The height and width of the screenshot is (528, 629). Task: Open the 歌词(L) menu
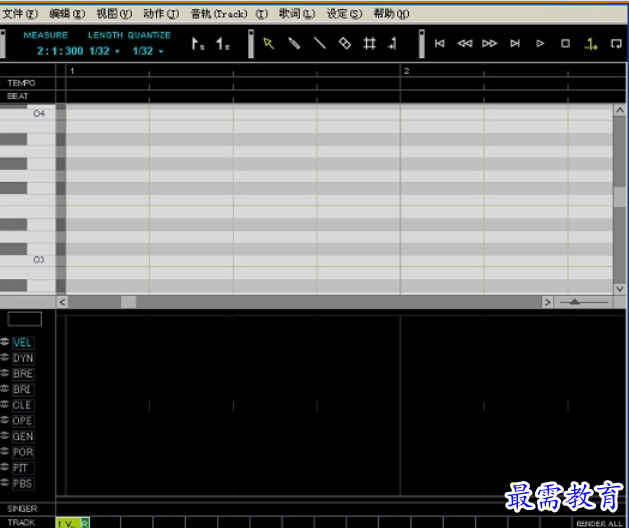click(297, 14)
